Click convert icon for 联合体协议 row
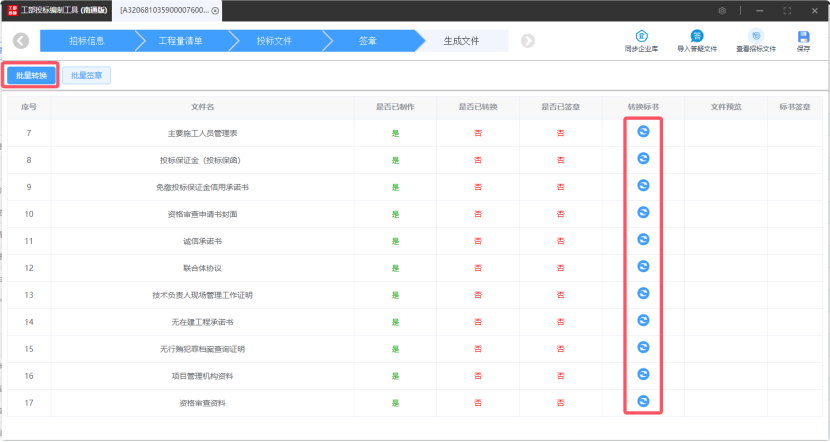 (x=643, y=266)
